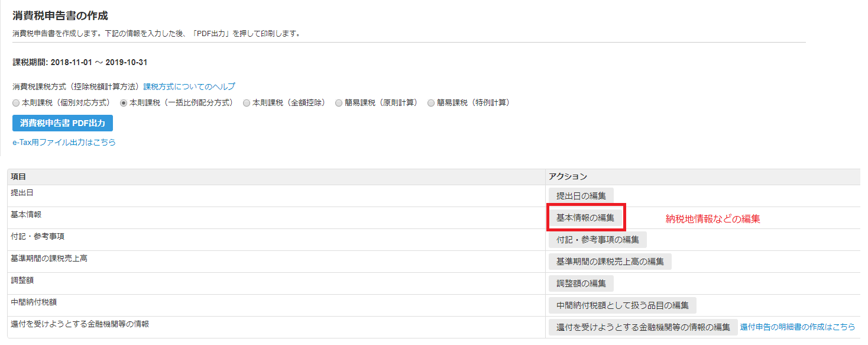
Task: Open 基本情報の編集 in the red box
Action: point(585,218)
